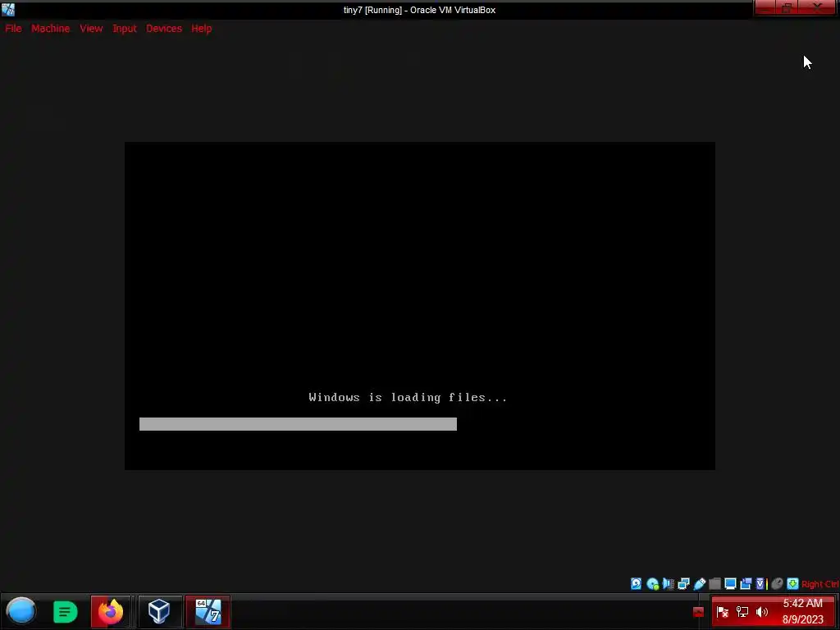The height and width of the screenshot is (630, 840).
Task: Click the display indicator monitor icon
Action: click(x=730, y=584)
